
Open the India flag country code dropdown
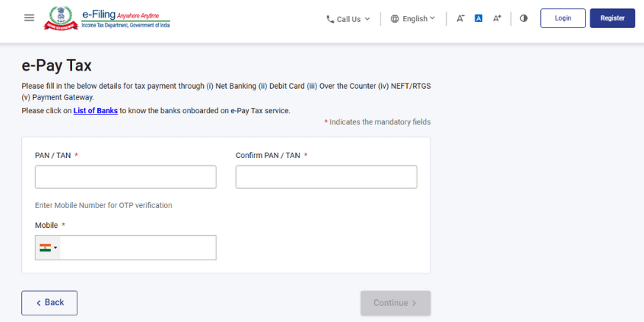coord(48,248)
